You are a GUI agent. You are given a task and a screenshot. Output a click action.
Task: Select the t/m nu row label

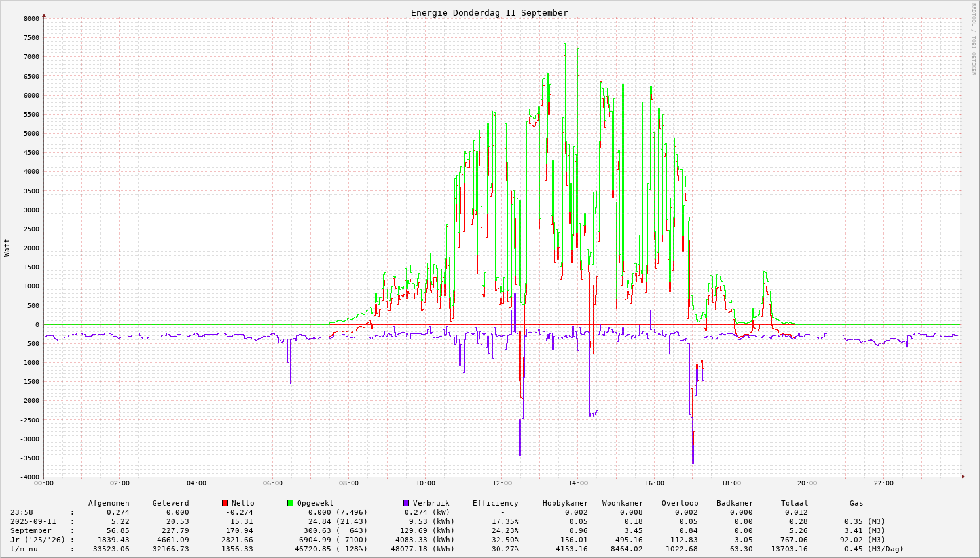coord(24,549)
